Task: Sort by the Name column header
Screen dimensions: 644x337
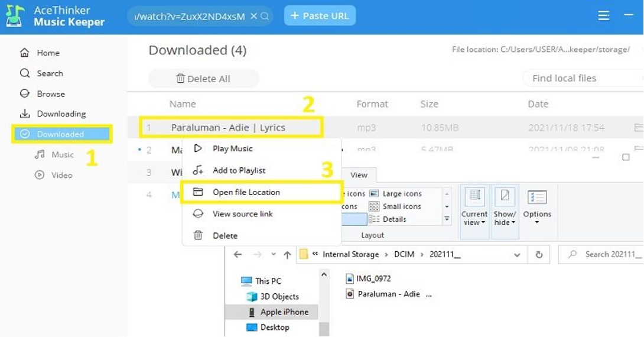Action: [x=183, y=104]
